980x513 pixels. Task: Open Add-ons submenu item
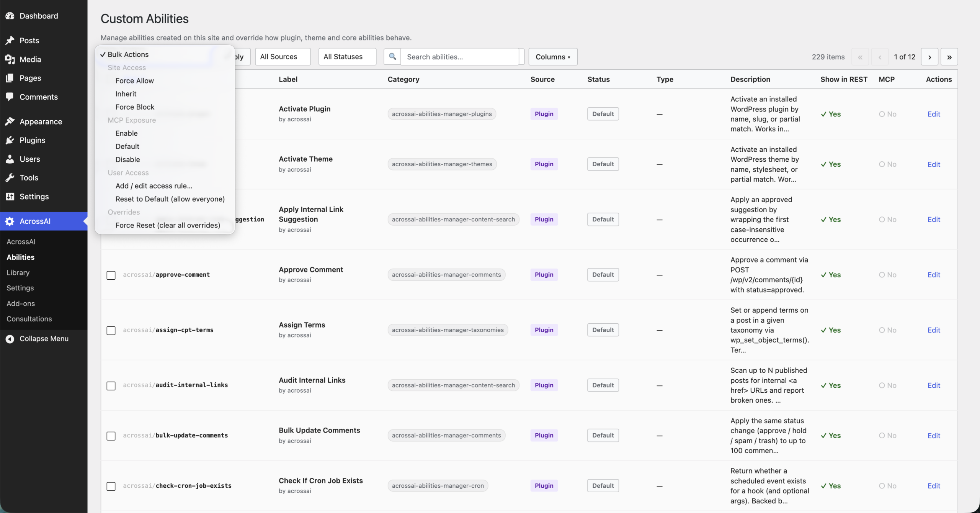click(x=21, y=303)
